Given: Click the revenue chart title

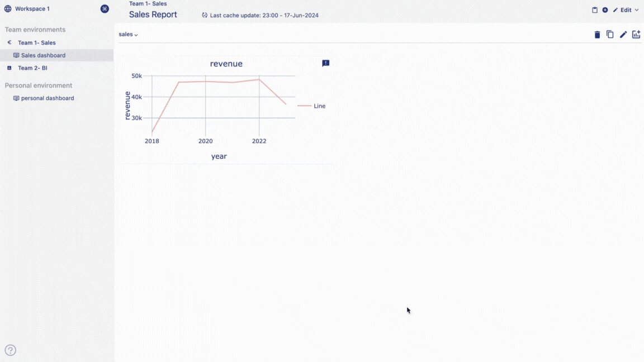Looking at the screenshot, I should [226, 64].
